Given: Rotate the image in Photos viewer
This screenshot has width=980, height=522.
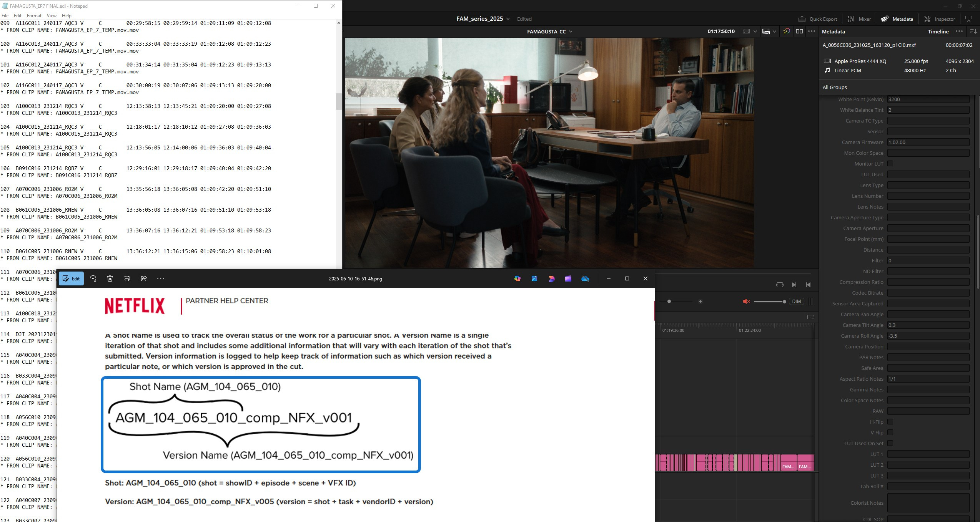Looking at the screenshot, I should [x=93, y=278].
